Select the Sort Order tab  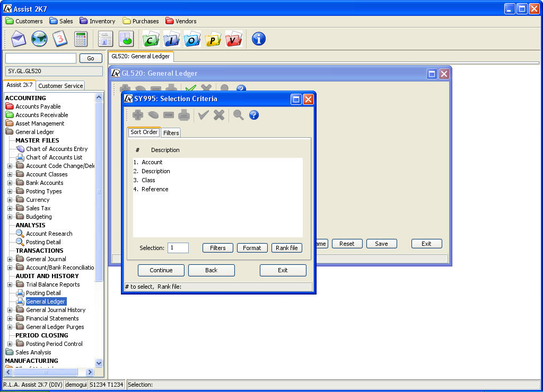[144, 132]
